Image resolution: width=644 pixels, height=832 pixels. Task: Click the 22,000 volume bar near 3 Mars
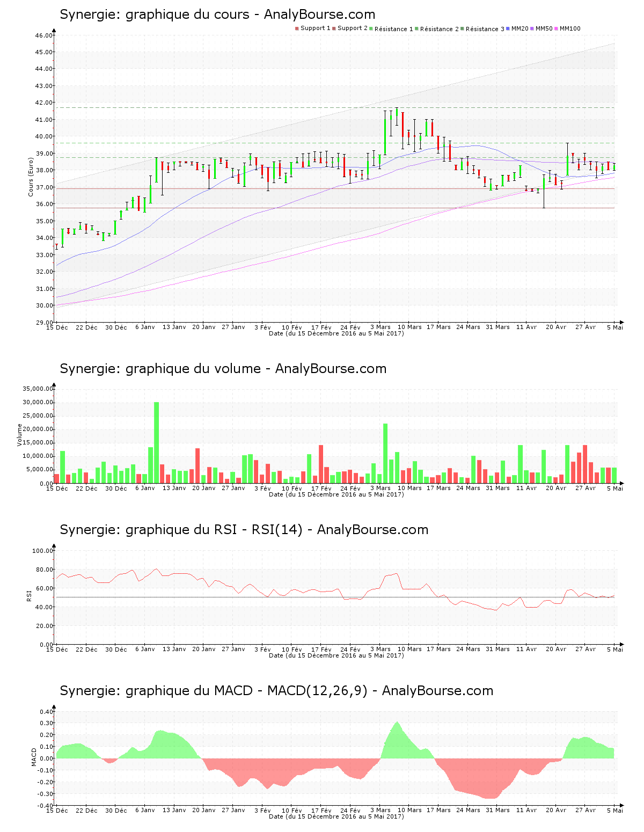[385, 454]
